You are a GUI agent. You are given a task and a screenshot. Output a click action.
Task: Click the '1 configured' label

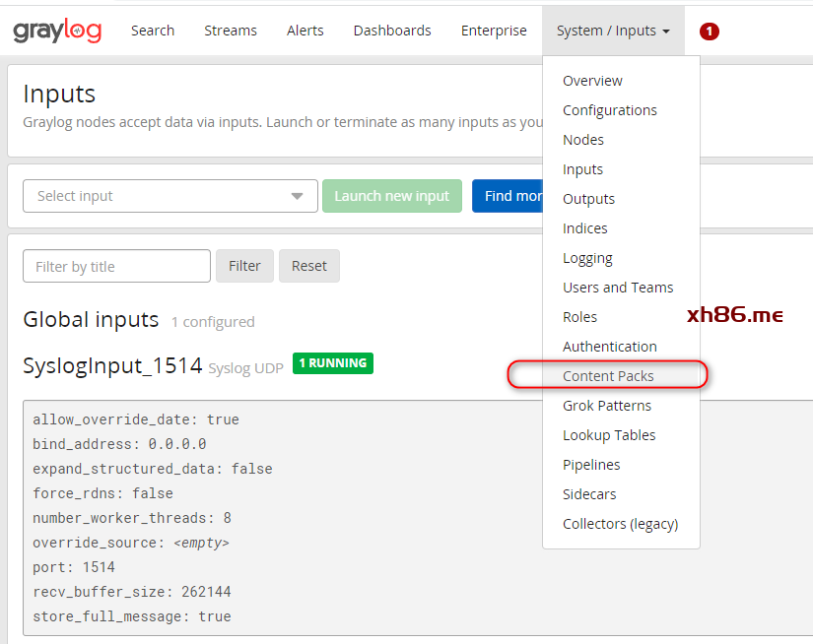pos(213,322)
